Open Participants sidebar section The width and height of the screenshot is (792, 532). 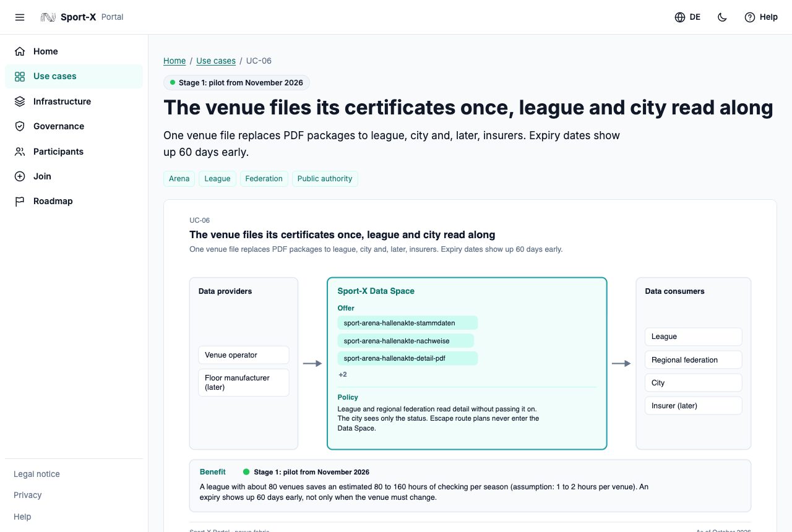pyautogui.click(x=74, y=152)
